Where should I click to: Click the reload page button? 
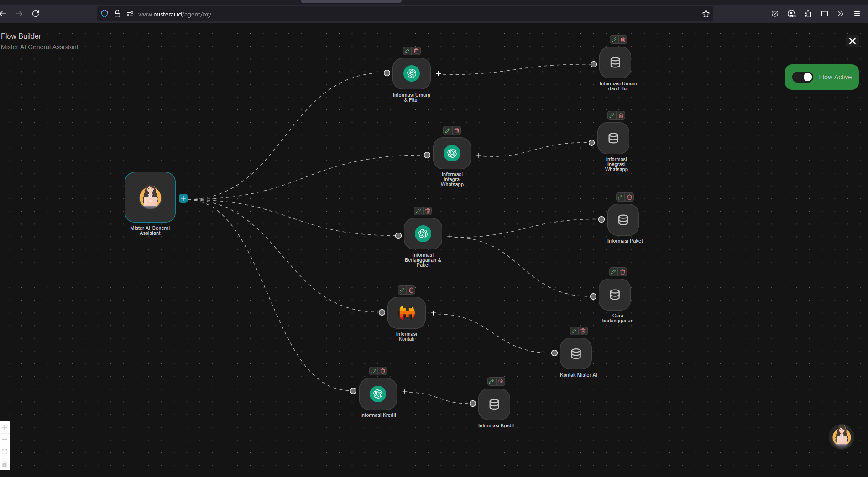(x=36, y=14)
